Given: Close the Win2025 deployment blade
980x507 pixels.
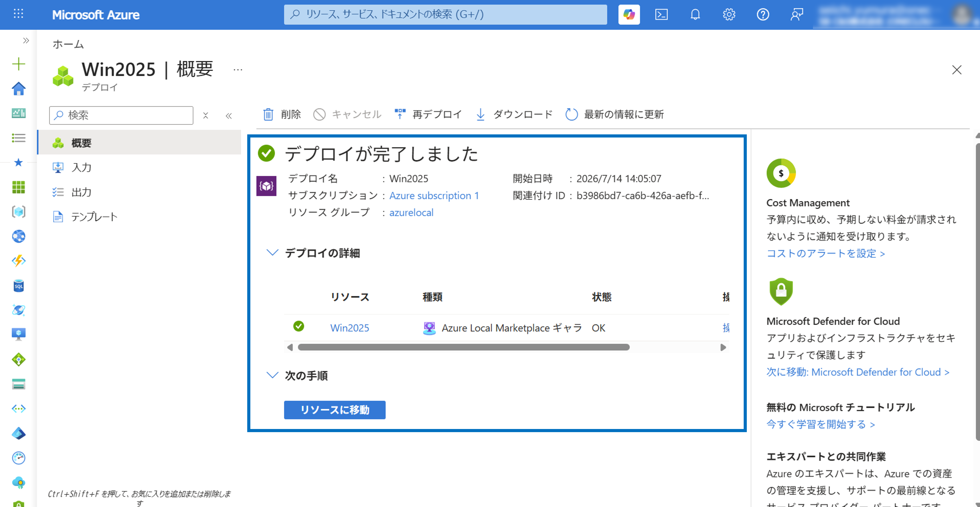Looking at the screenshot, I should pos(956,70).
